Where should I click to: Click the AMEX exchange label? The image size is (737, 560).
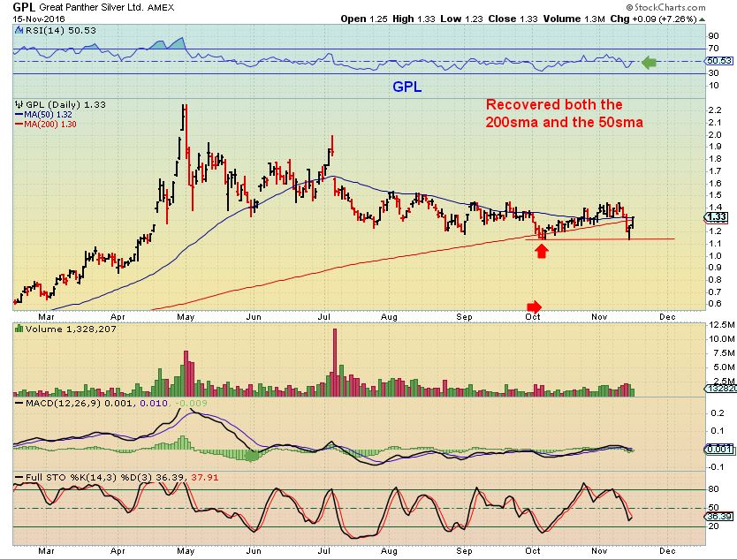point(161,8)
